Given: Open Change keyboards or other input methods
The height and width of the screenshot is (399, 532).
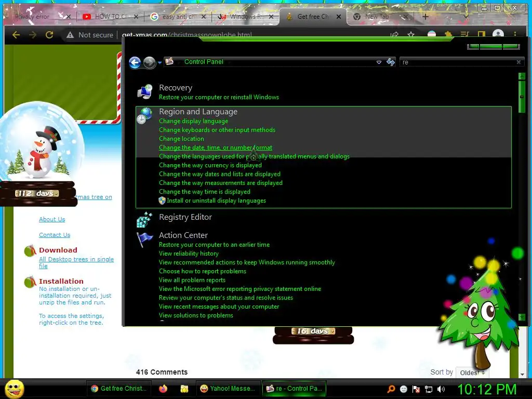Looking at the screenshot, I should (217, 130).
